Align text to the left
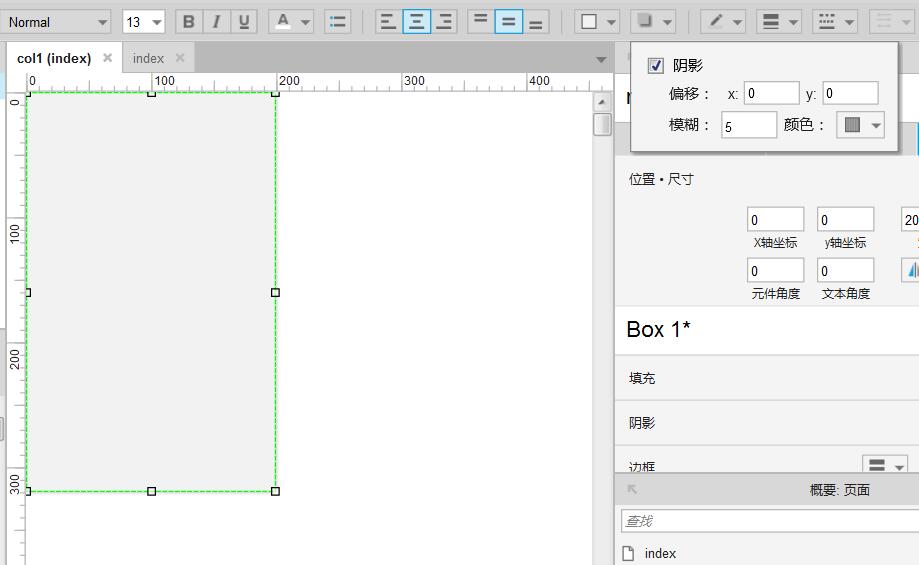The height and width of the screenshot is (565, 919). [388, 21]
